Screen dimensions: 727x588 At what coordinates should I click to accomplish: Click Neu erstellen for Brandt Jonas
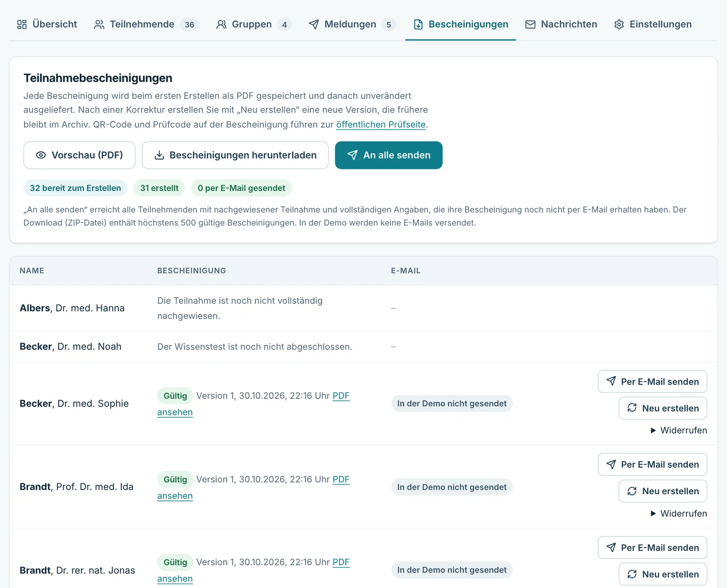pos(663,574)
